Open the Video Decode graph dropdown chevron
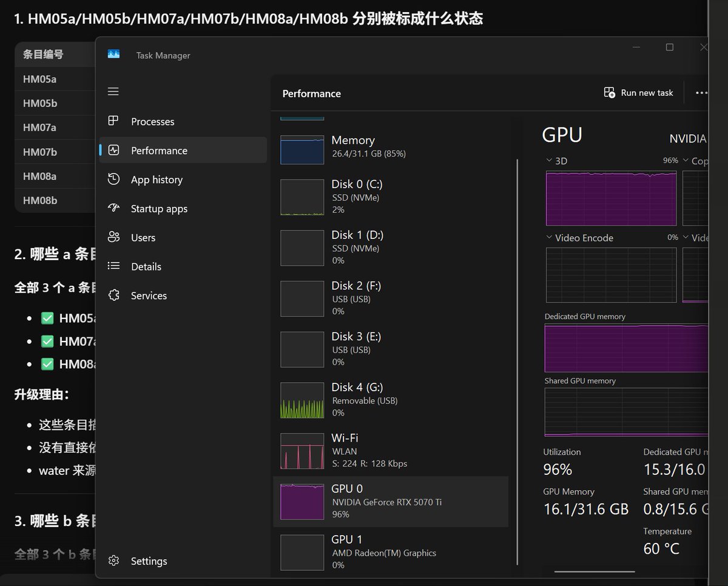This screenshot has height=586, width=728. (686, 238)
